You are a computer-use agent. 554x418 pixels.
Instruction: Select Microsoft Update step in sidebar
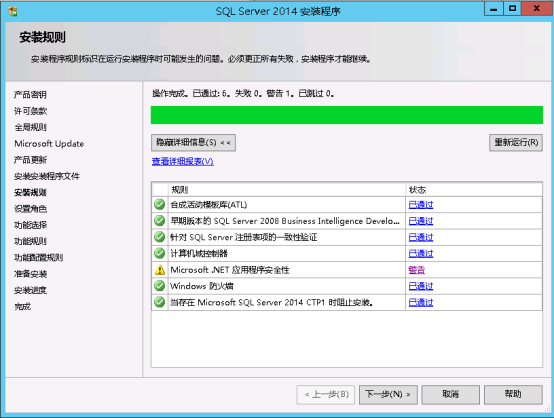(49, 143)
